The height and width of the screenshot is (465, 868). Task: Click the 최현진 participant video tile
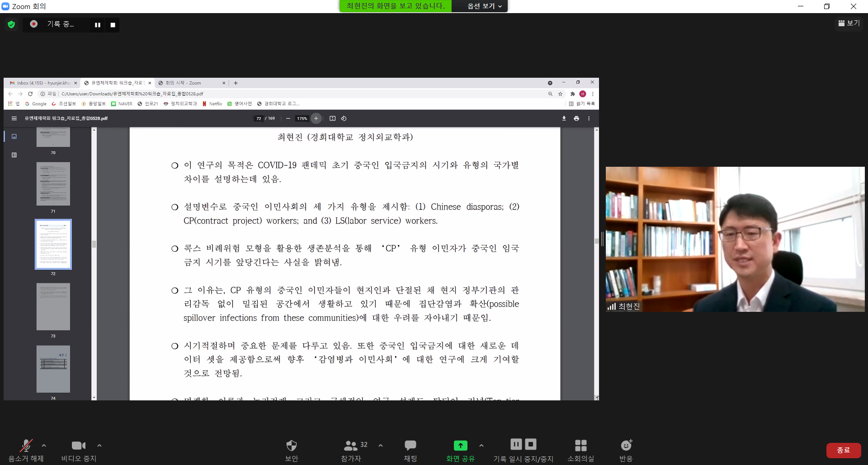735,239
